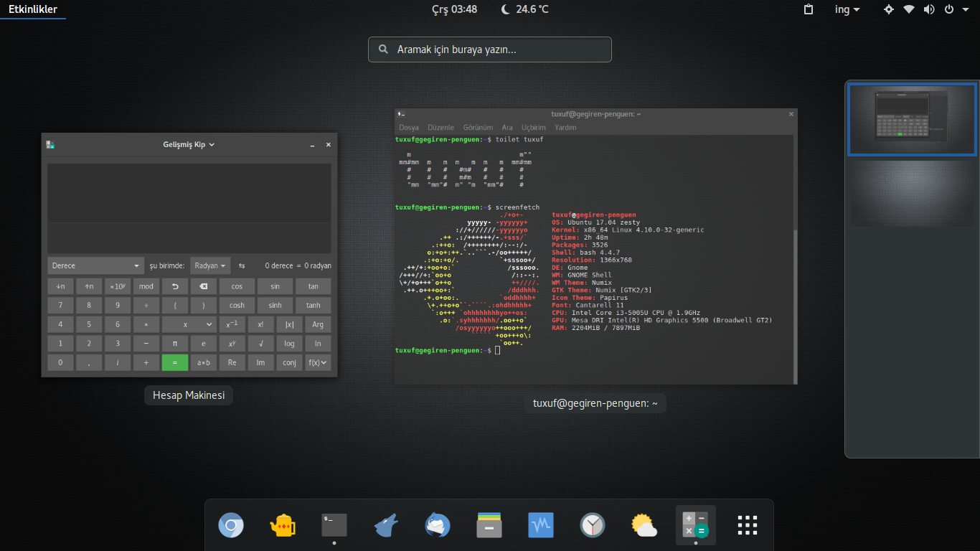Open the Clocks app in dock
Screen dimensions: 980x551
pyautogui.click(x=593, y=526)
